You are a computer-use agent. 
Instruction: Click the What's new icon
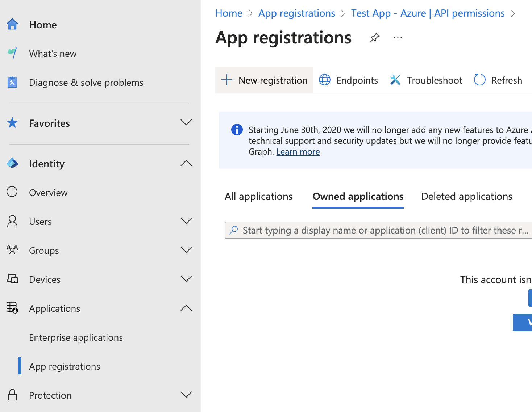(x=12, y=54)
